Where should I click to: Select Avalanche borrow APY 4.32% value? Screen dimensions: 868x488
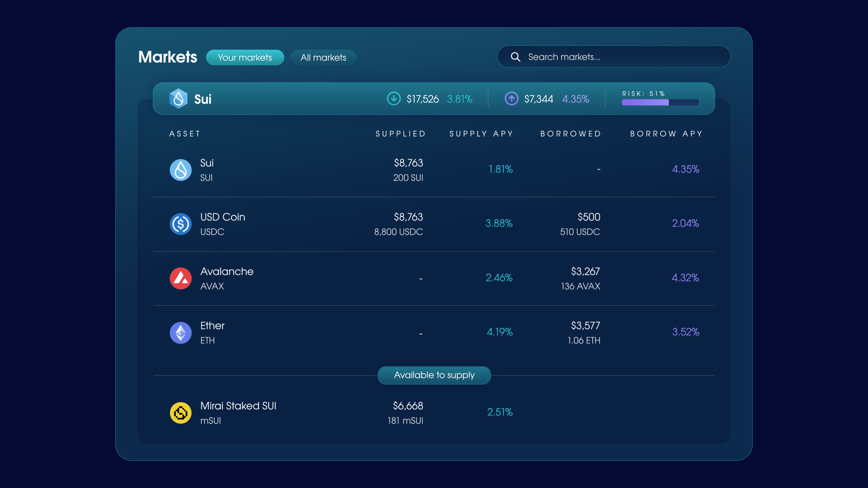click(685, 278)
